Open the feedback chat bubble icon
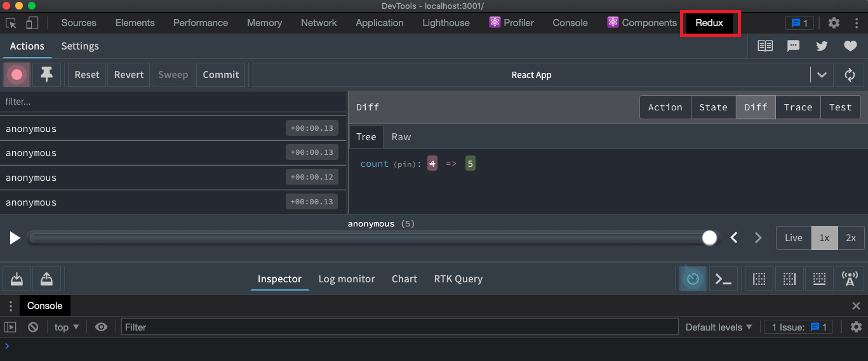Screen dimensions: 868x361 pyautogui.click(x=793, y=46)
